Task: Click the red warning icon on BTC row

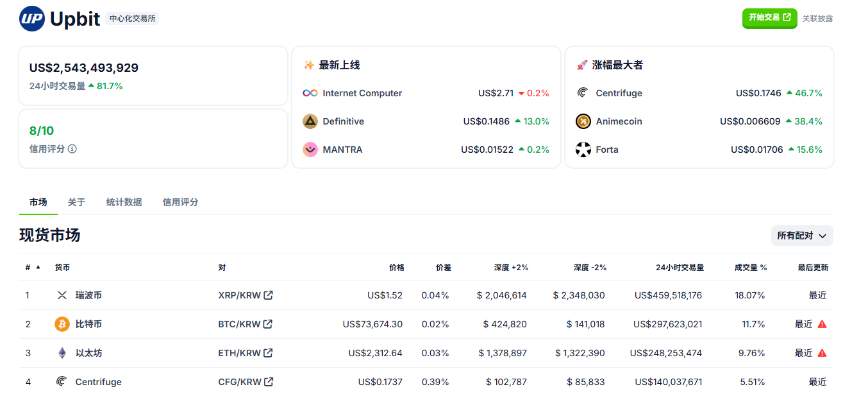Action: [822, 324]
